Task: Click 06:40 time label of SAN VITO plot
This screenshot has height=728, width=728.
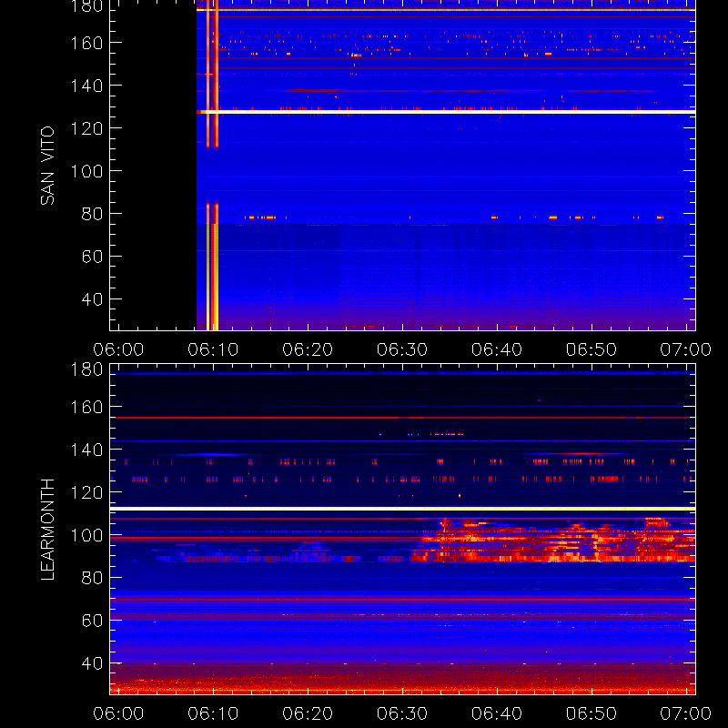Action: tap(497, 349)
